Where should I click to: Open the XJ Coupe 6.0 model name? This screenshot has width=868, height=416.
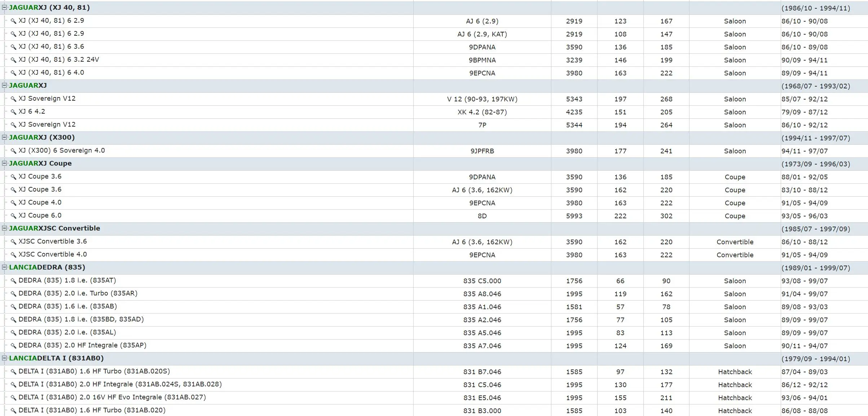point(40,215)
